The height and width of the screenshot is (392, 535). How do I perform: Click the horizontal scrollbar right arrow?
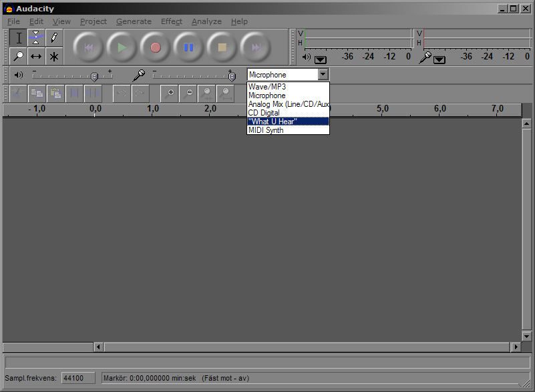point(515,347)
